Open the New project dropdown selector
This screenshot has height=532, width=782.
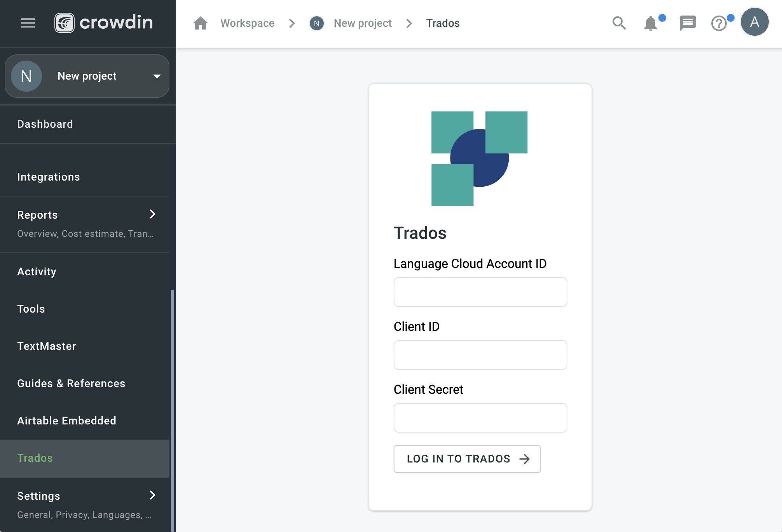tap(87, 76)
